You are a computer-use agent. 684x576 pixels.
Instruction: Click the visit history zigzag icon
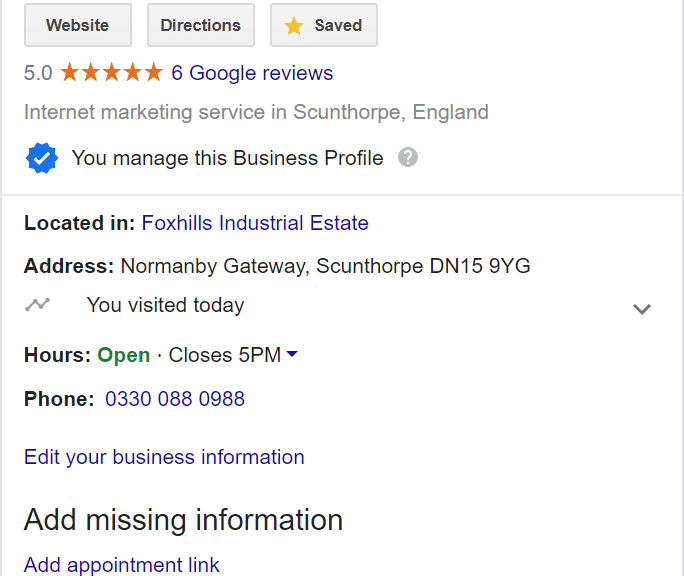pos(38,305)
